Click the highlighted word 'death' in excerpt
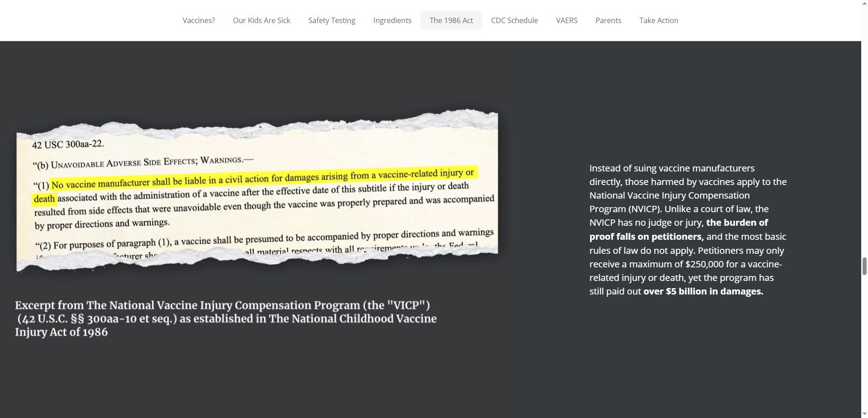 44,199
